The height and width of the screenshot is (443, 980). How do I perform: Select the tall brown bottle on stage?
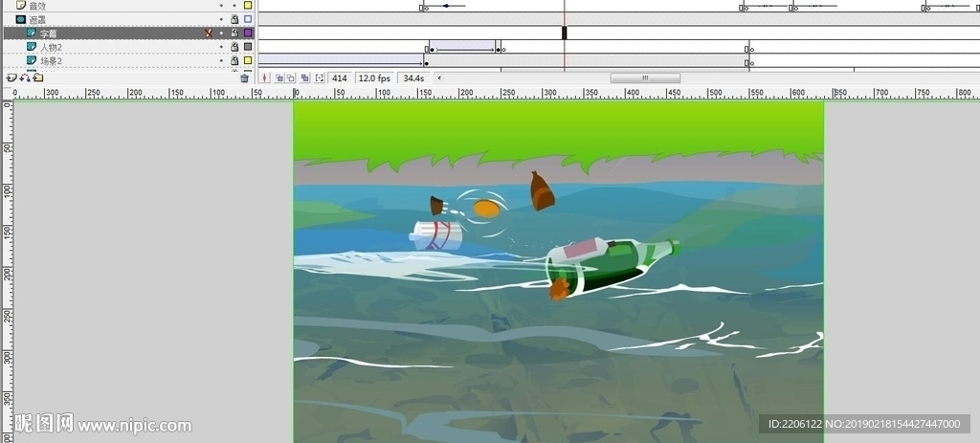tap(542, 191)
